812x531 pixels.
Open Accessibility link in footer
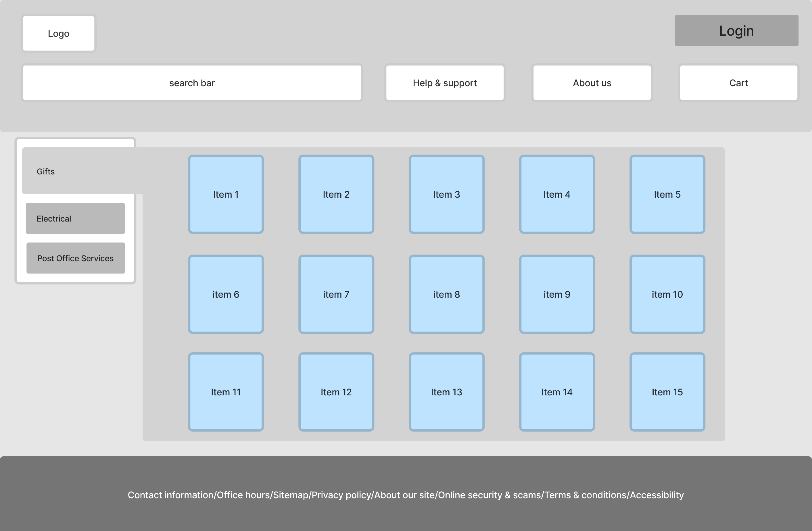pyautogui.click(x=657, y=495)
